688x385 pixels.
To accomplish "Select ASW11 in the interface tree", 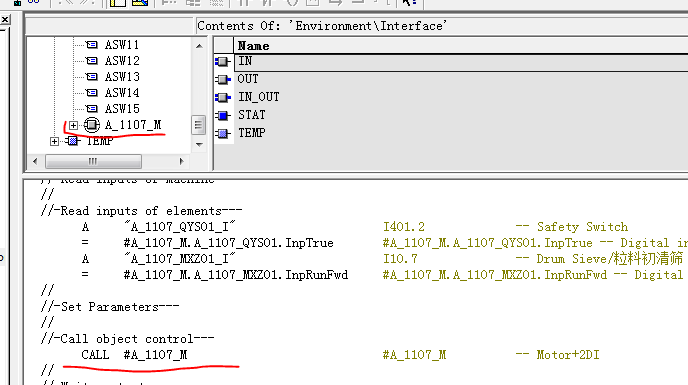I will point(122,45).
